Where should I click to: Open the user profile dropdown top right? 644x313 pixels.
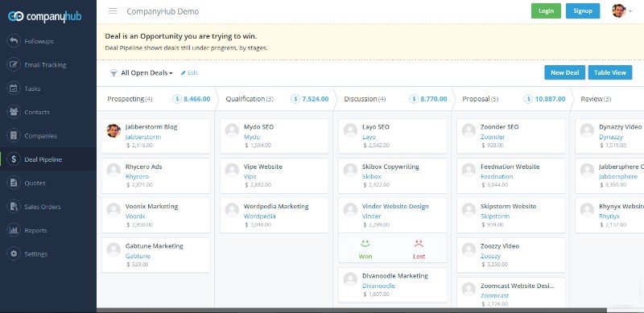click(x=621, y=11)
